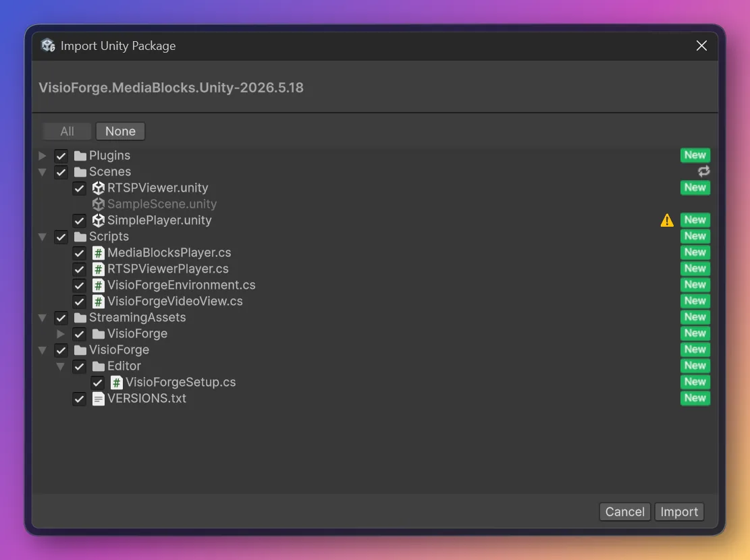Click the folder icon of VisioForge under StreamingAssets
Screen dimensions: 750x560
point(98,334)
